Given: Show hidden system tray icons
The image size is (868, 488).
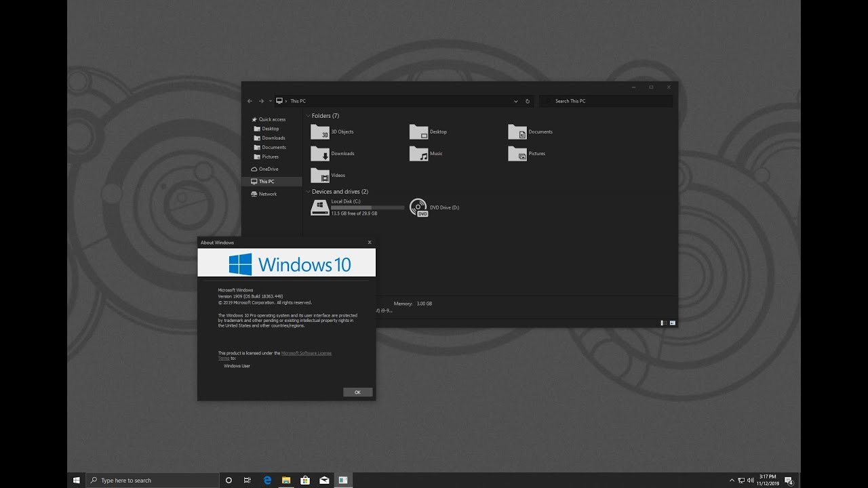Looking at the screenshot, I should 732,480.
